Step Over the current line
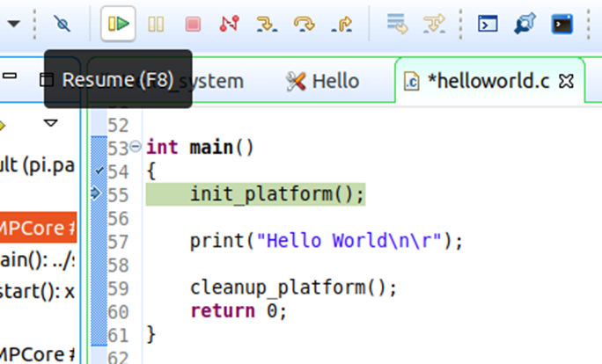The width and height of the screenshot is (602, 364). 305,25
